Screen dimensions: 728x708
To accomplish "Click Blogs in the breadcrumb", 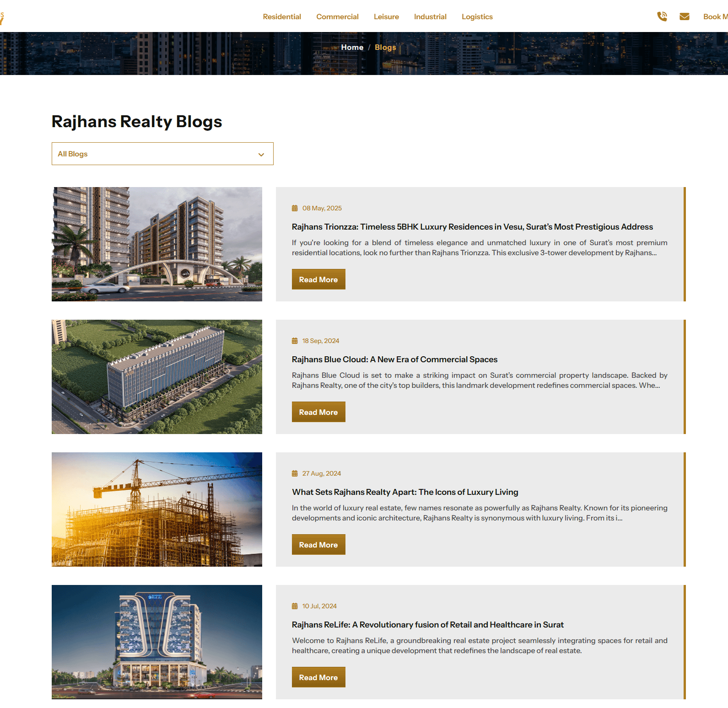I will click(x=385, y=47).
